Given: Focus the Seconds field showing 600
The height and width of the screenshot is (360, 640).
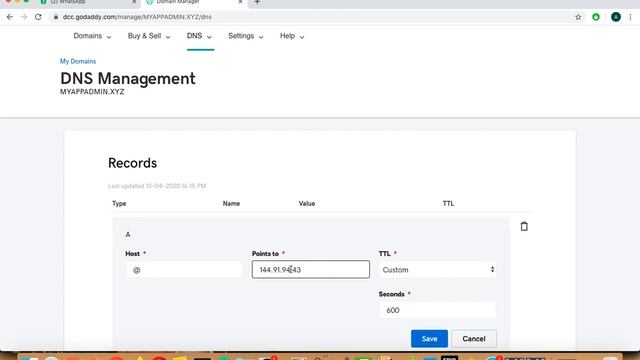Looking at the screenshot, I should tap(437, 310).
